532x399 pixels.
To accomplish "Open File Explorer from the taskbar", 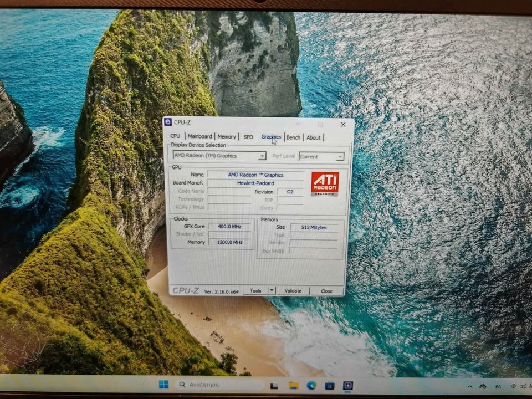I will (x=294, y=386).
